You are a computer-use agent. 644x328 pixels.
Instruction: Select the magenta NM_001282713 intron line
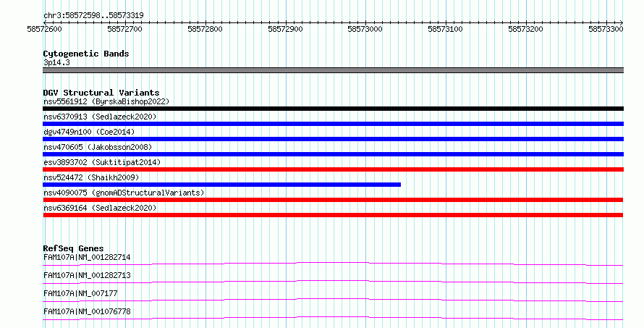333,282
